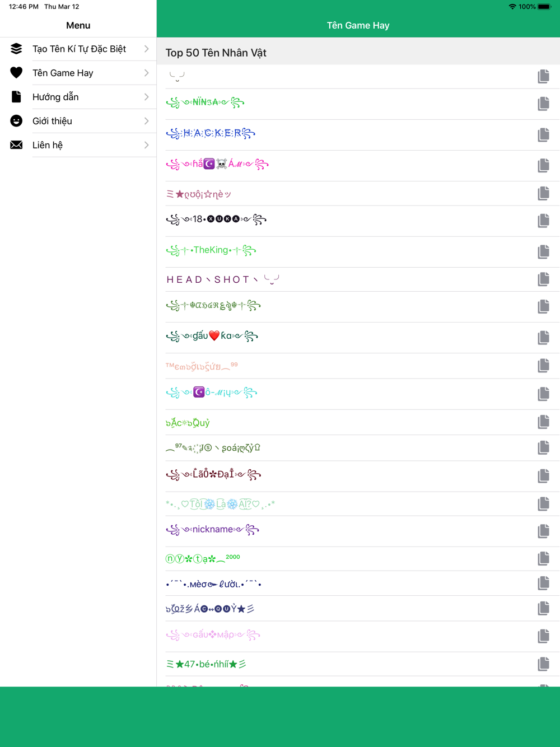Copy the TheKing name entry
The image size is (560, 747).
coord(543,252)
